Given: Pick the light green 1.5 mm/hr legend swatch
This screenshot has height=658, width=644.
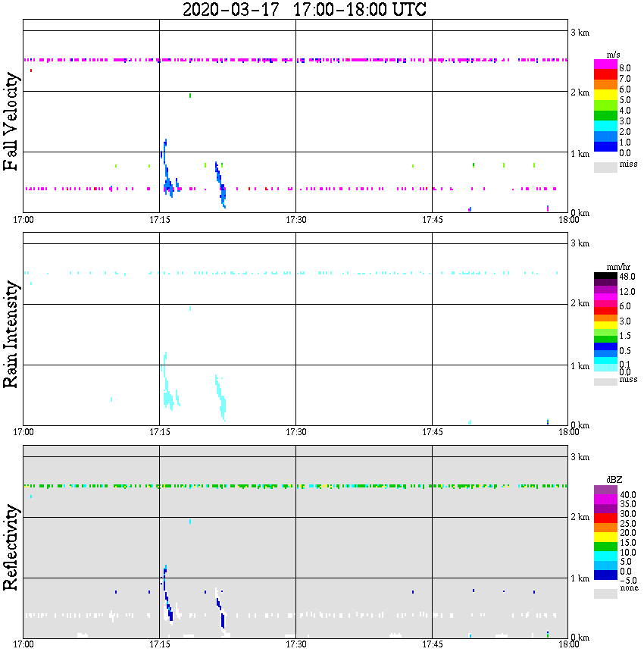Looking at the screenshot, I should pos(605,332).
